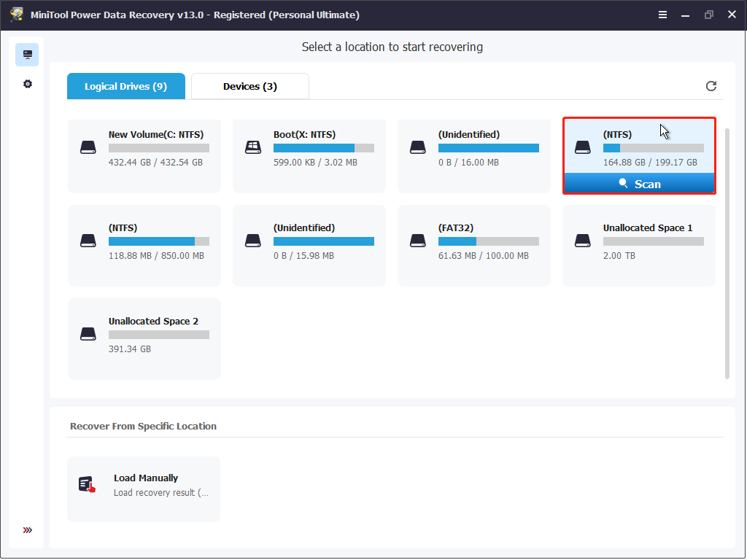Open the hamburger menu in title bar
Screen dimensions: 747x560
coord(662,15)
